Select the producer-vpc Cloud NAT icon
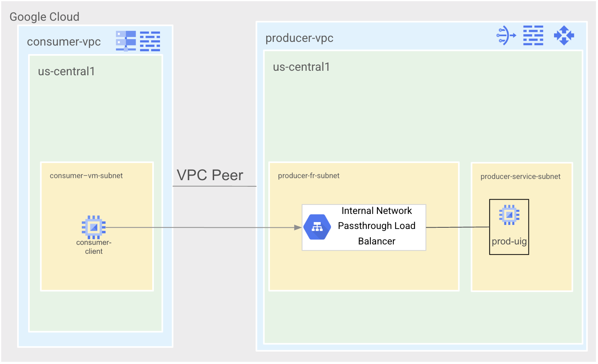The image size is (598, 364). (x=506, y=35)
